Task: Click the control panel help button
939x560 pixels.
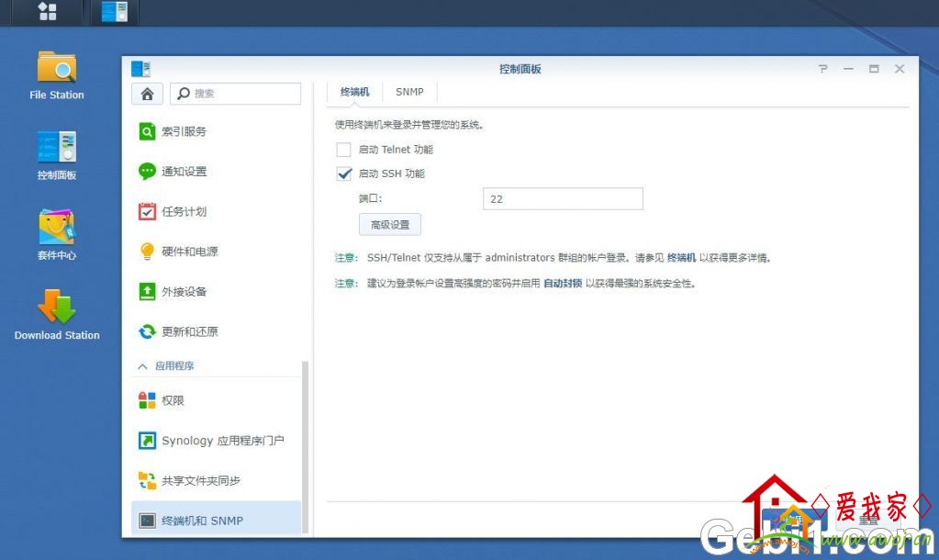Action: pyautogui.click(x=822, y=69)
